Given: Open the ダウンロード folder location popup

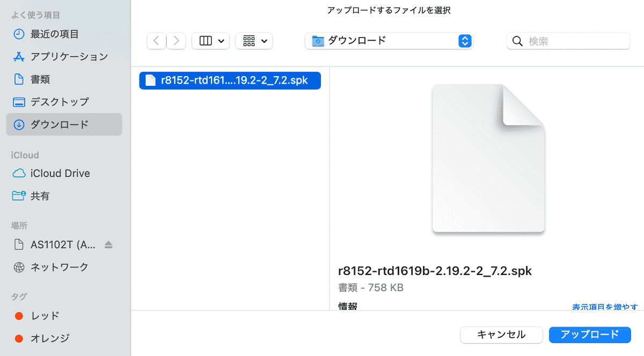Looking at the screenshot, I should tap(389, 41).
